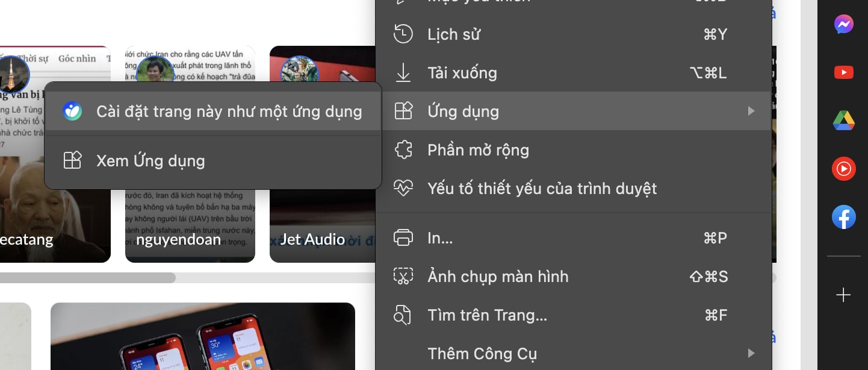
Task: Click the Downloads arrow icon
Action: (403, 72)
